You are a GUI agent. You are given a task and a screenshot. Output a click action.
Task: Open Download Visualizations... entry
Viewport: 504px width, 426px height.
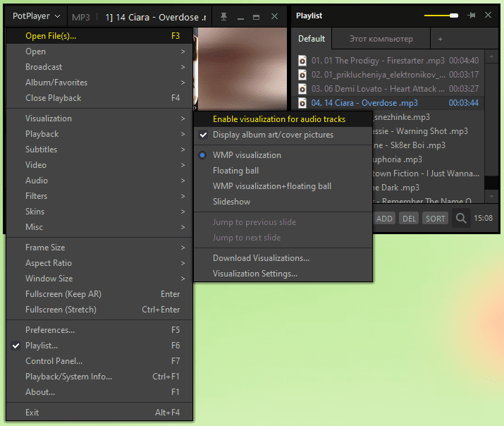tap(283, 258)
